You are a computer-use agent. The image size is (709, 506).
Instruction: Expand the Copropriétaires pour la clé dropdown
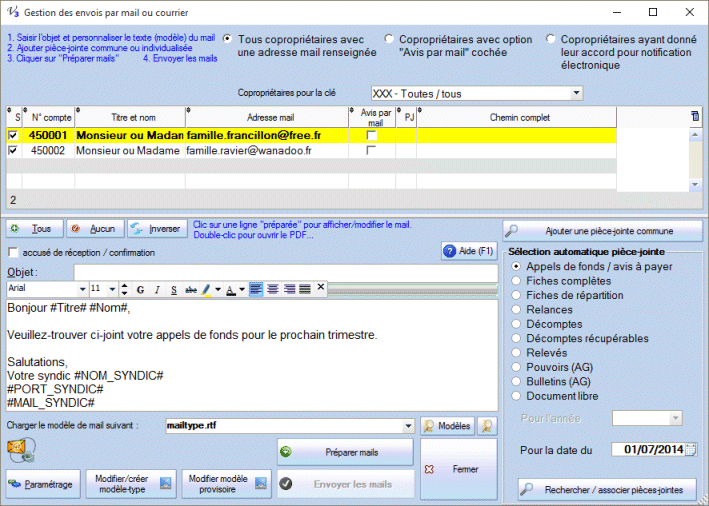tap(576, 94)
